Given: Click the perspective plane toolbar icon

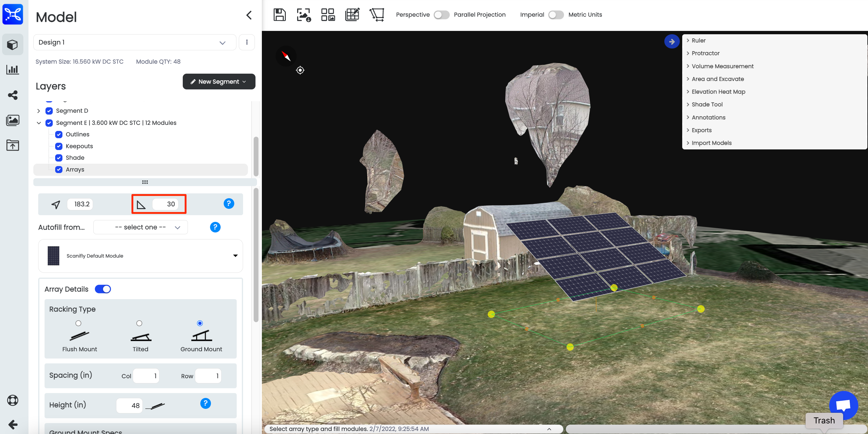Looking at the screenshot, I should point(377,15).
